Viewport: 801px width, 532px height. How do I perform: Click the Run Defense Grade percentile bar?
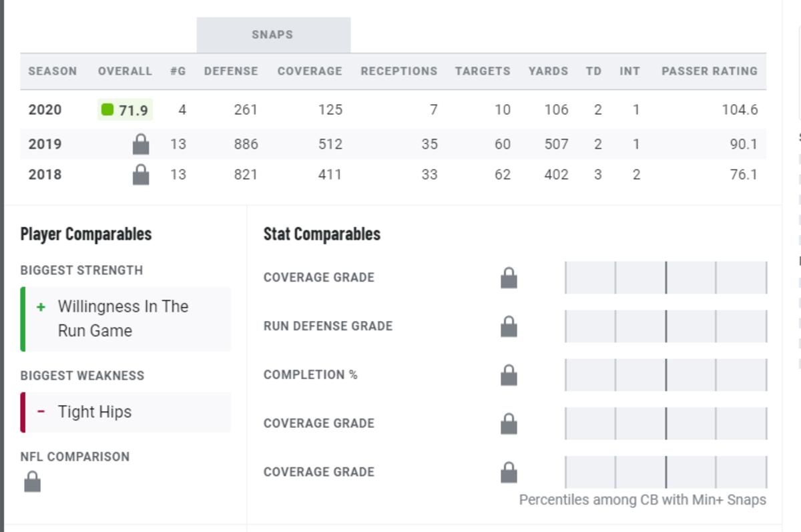click(x=666, y=326)
